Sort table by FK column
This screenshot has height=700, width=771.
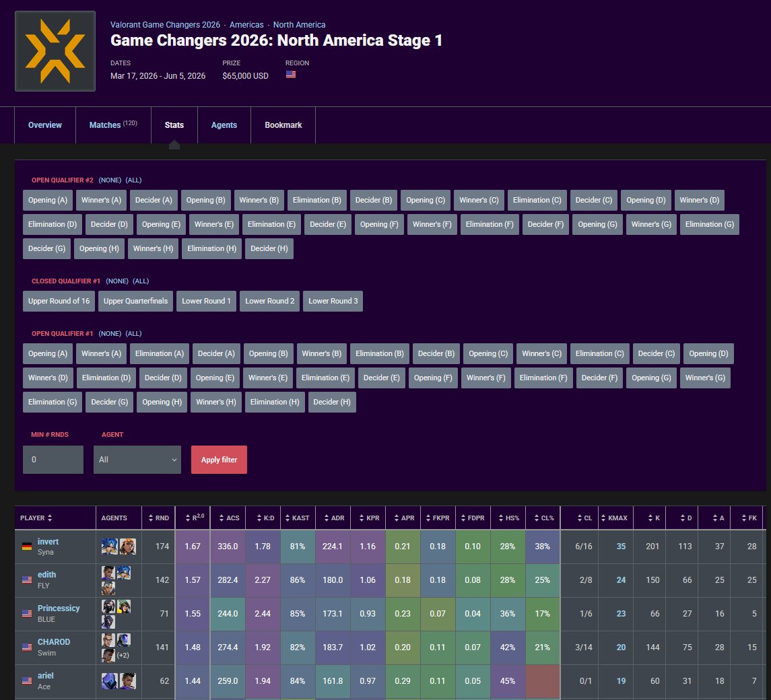point(747,518)
